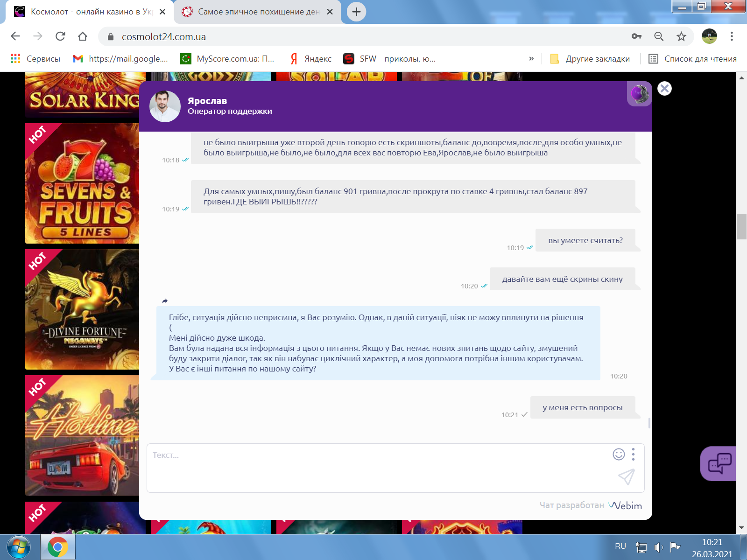This screenshot has width=747, height=560.
Task: Open the Chrome profile avatar
Action: click(709, 36)
